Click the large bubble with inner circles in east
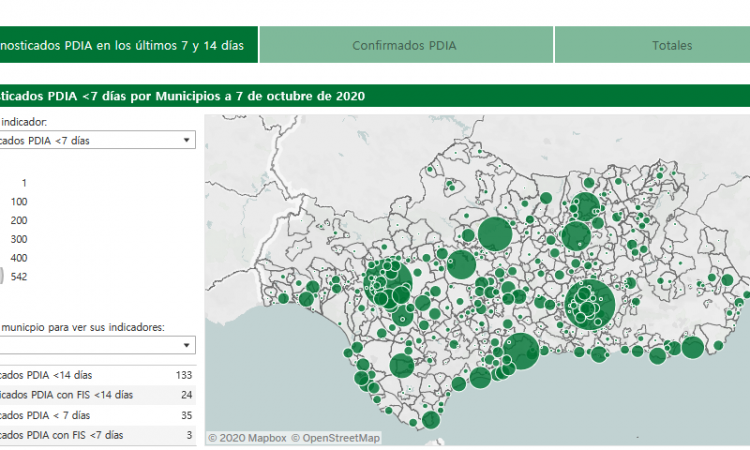 pos(590,302)
